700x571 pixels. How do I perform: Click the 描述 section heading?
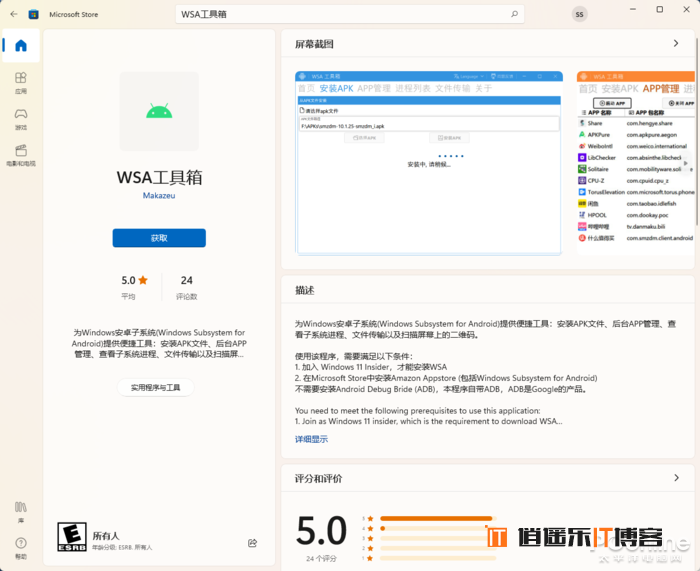(304, 290)
